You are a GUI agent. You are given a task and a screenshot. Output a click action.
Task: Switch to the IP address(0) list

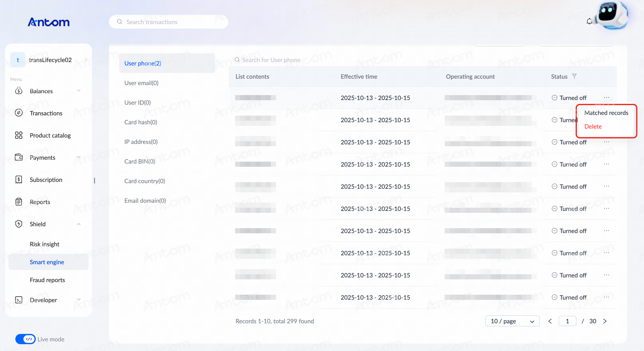pyautogui.click(x=141, y=142)
